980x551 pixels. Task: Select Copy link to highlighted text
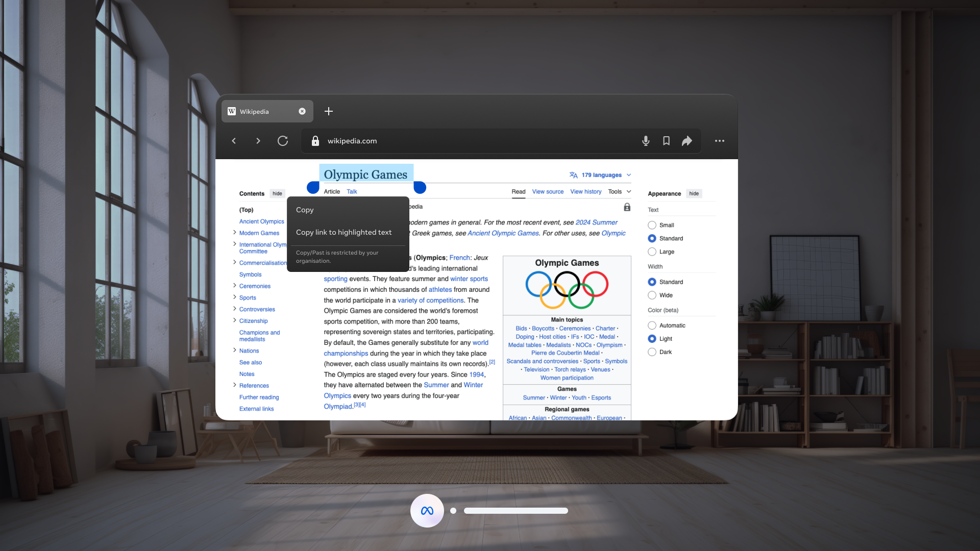click(x=344, y=232)
